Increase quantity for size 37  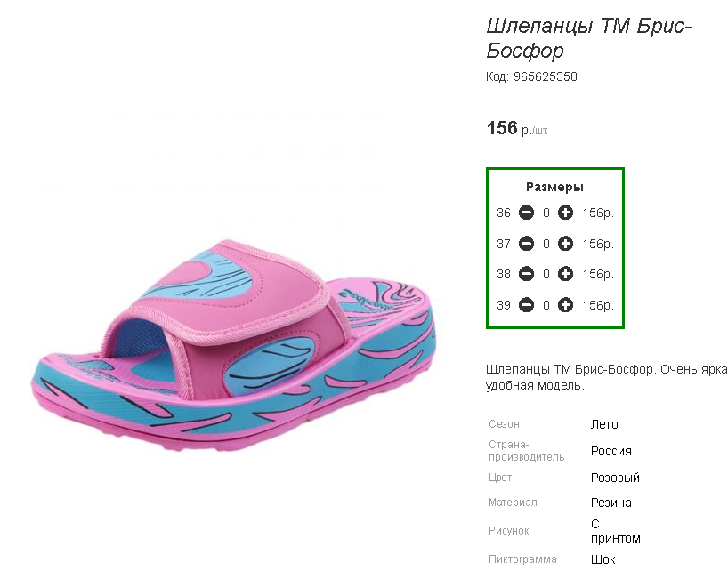pyautogui.click(x=565, y=244)
